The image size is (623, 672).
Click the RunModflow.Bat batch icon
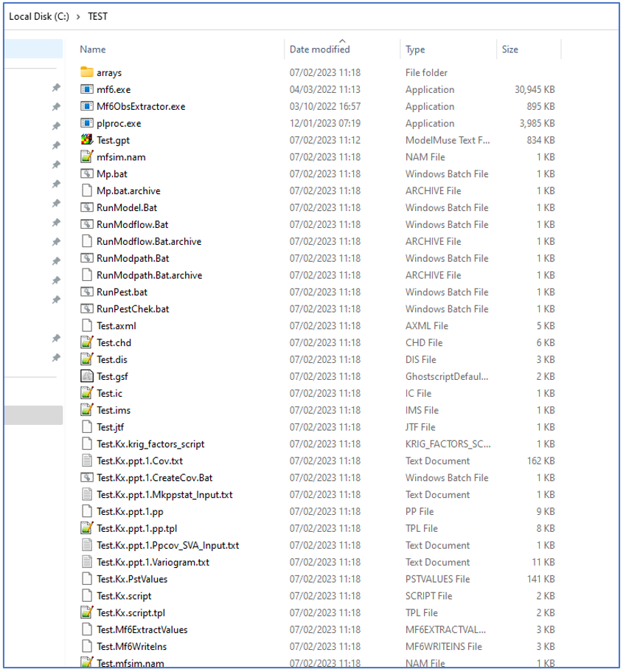click(x=86, y=224)
